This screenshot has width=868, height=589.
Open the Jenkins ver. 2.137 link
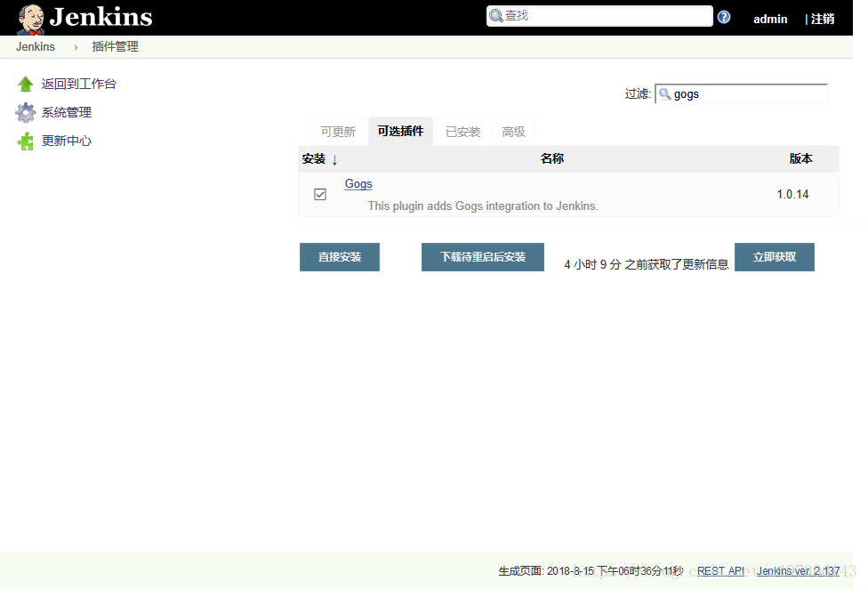point(799,570)
